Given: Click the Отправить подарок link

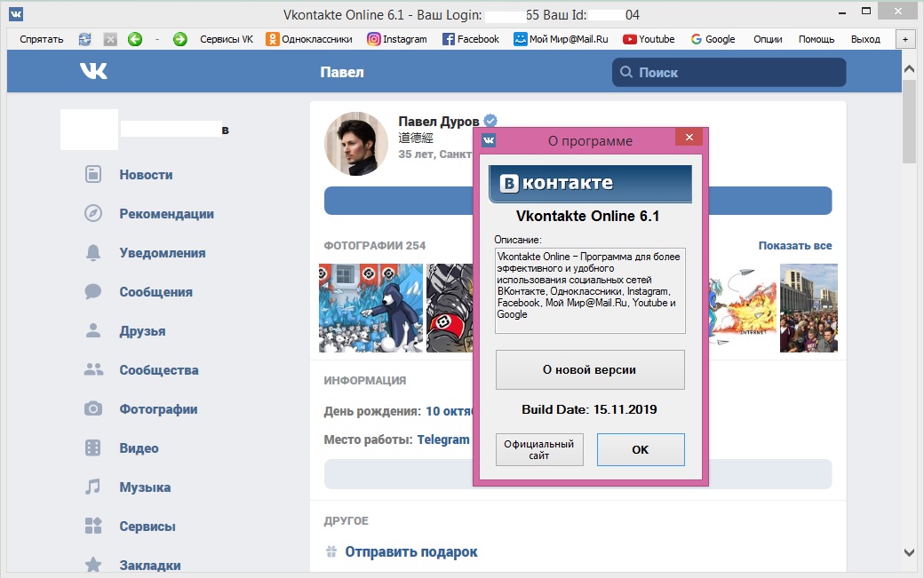Looking at the screenshot, I should tap(410, 551).
